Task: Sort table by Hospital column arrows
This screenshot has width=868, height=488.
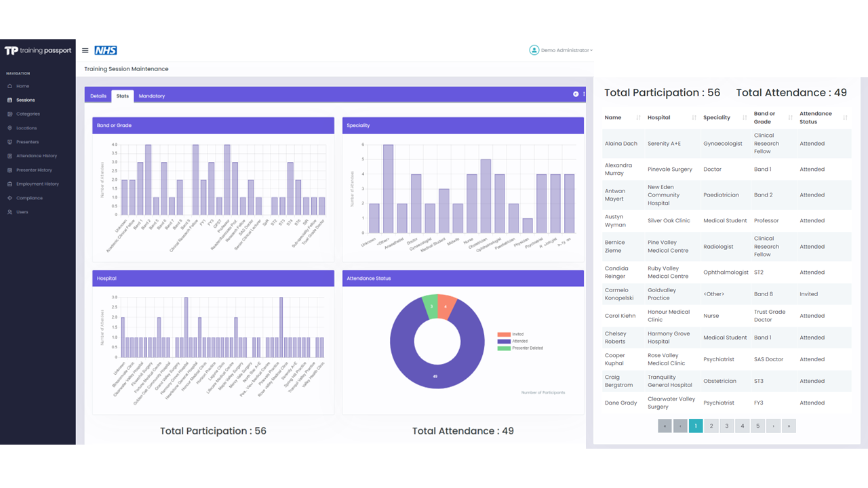Action: [694, 118]
